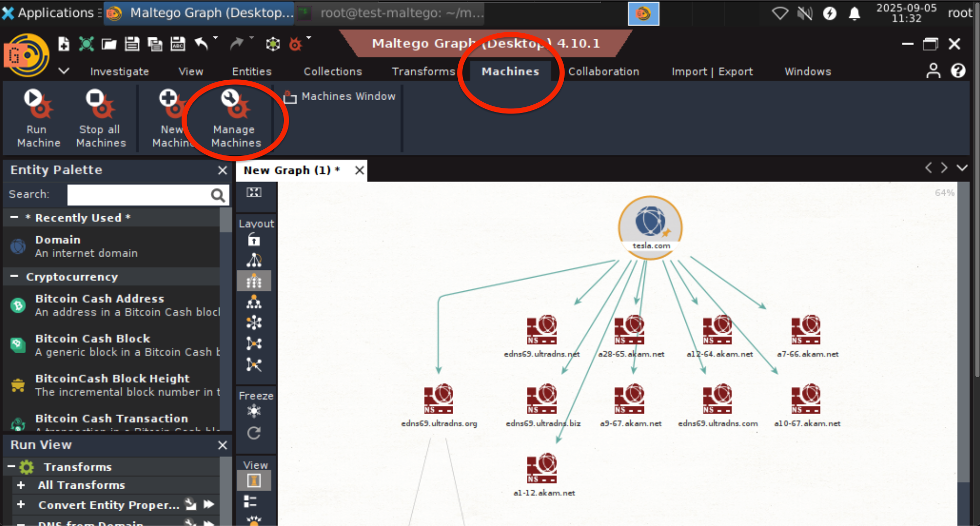
Task: Select the Bitcoin Cash Address entity
Action: [x=112, y=305]
